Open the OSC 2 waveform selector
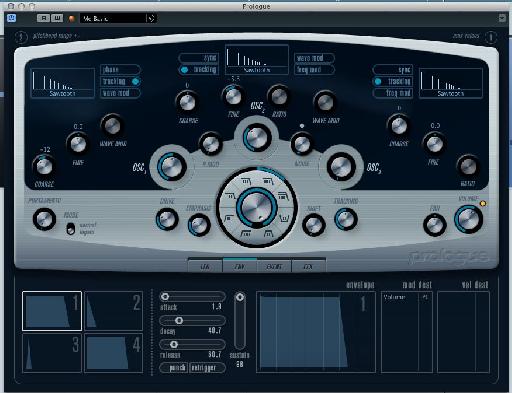512x393 pixels. (x=257, y=59)
